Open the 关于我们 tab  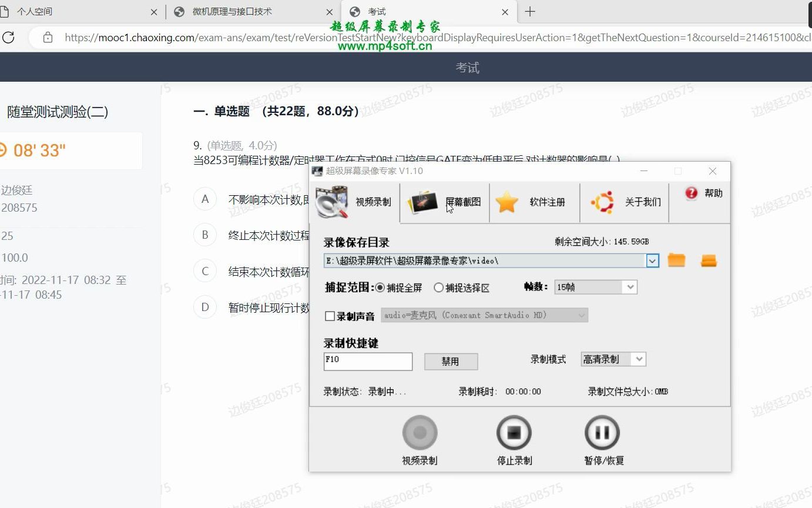[624, 202]
